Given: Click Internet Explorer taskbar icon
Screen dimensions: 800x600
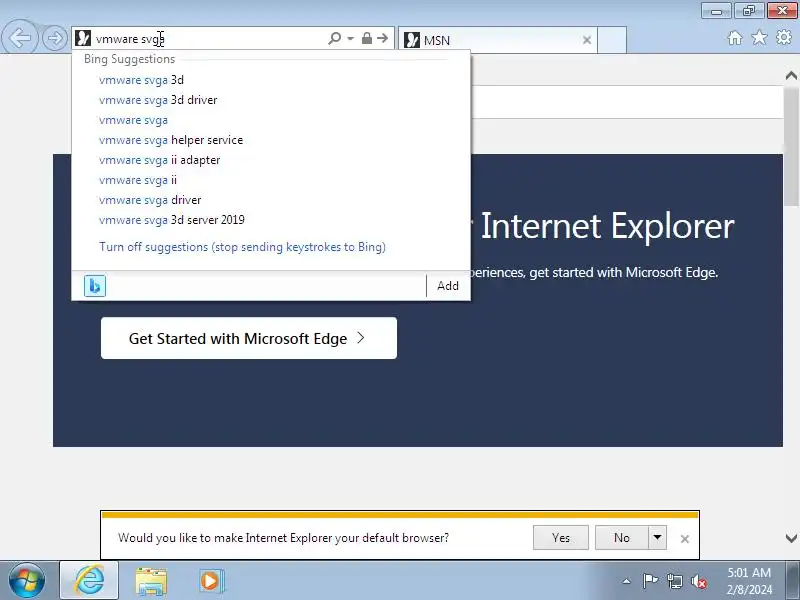Looking at the screenshot, I should (x=89, y=581).
